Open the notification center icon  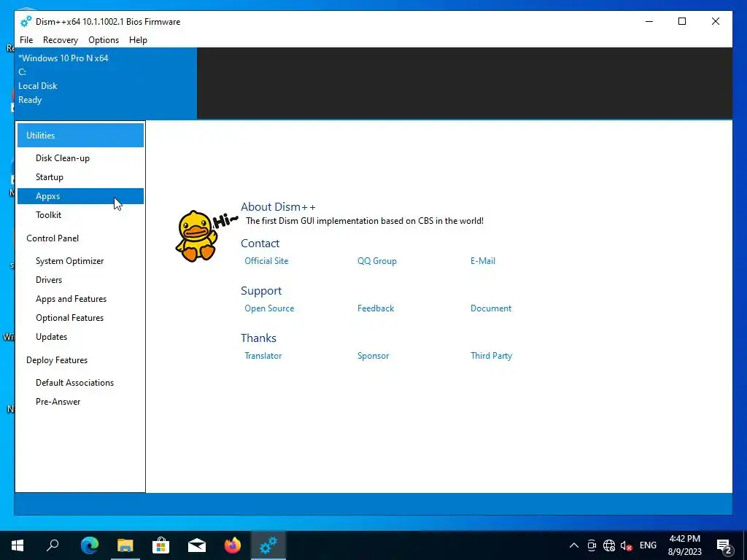click(724, 546)
